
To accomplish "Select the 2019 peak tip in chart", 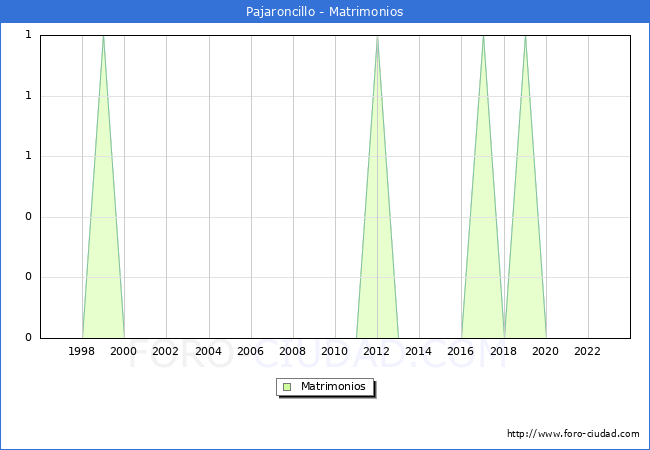I will pos(525,37).
